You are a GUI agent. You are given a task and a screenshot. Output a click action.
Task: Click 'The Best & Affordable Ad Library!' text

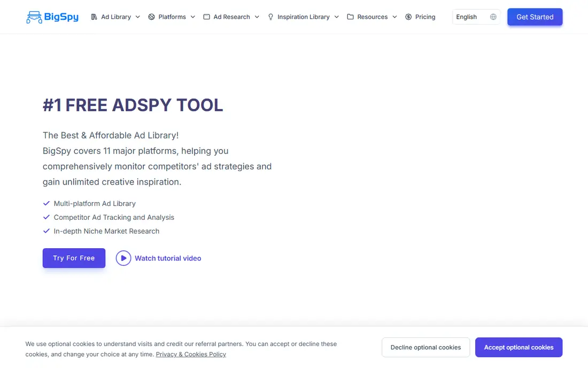click(111, 135)
